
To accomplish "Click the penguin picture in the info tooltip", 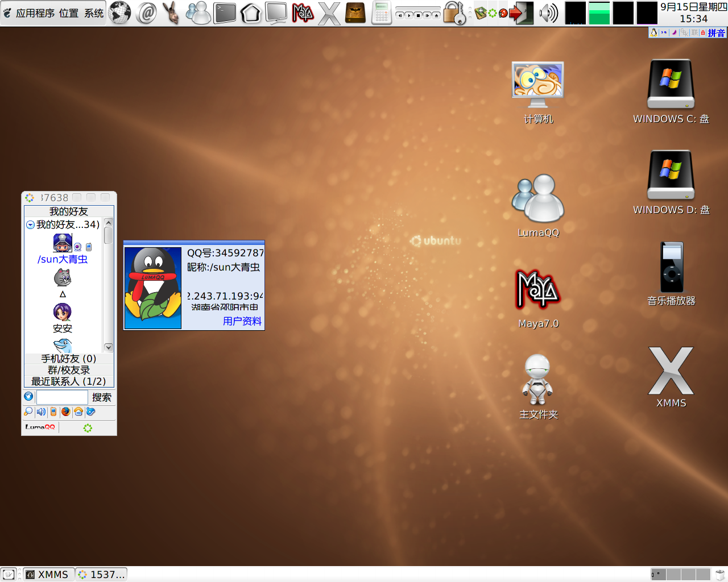I will [153, 288].
